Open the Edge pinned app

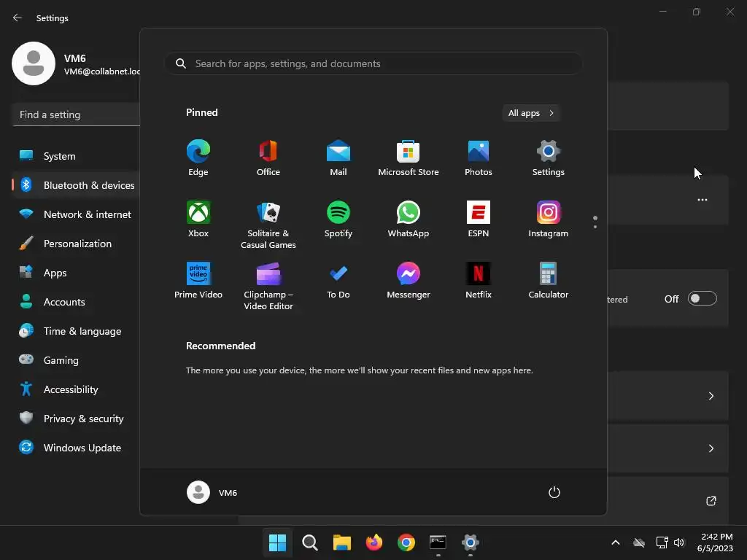coord(198,158)
